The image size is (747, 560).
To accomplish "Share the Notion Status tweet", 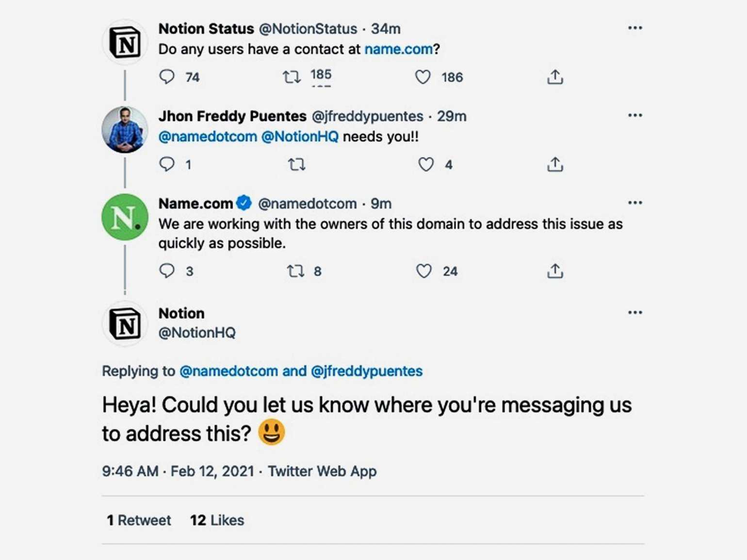I will 555,77.
